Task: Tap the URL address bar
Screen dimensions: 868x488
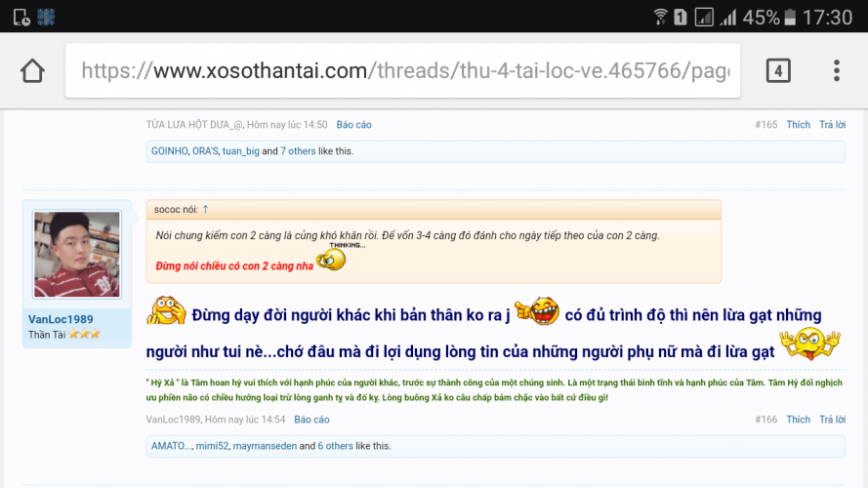Action: [403, 71]
